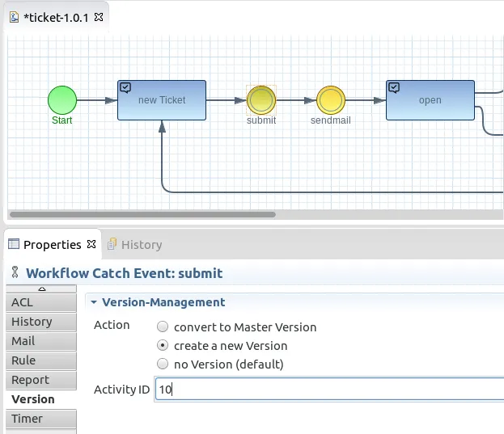504x434 pixels.
Task: Click the Workflow Catch Event: submit title
Action: (124, 273)
